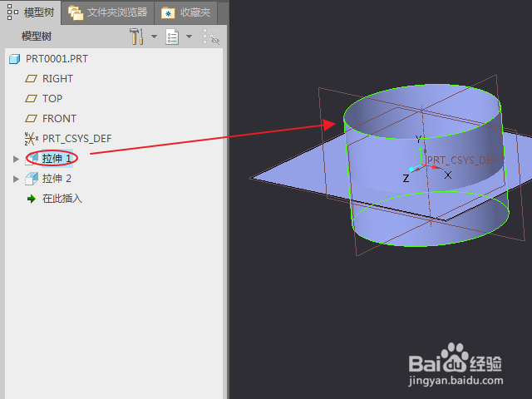
Task: Click the PRT0001.PRT part cube icon
Action: [x=14, y=59]
